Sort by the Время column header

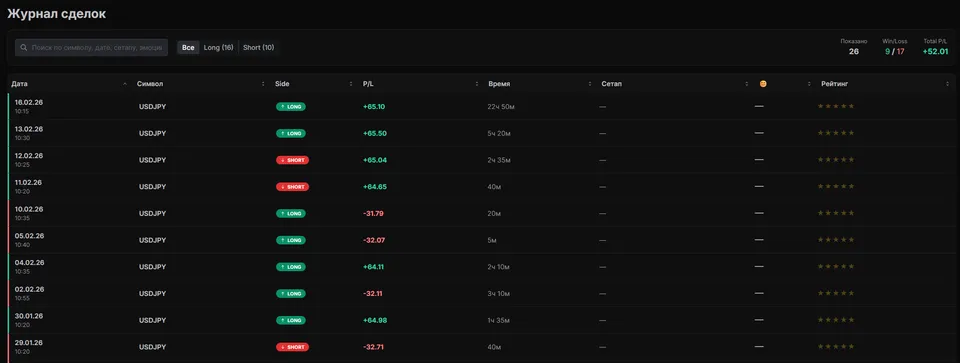[499, 83]
